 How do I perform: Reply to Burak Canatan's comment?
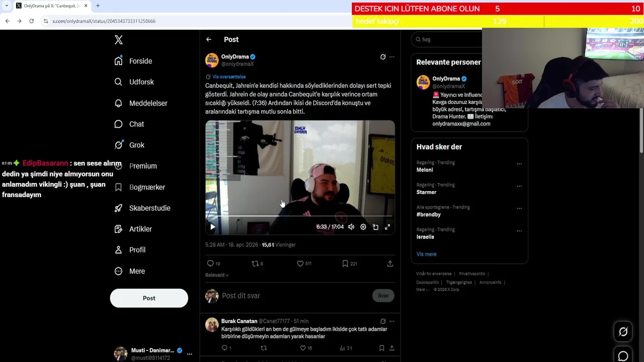tap(226, 348)
